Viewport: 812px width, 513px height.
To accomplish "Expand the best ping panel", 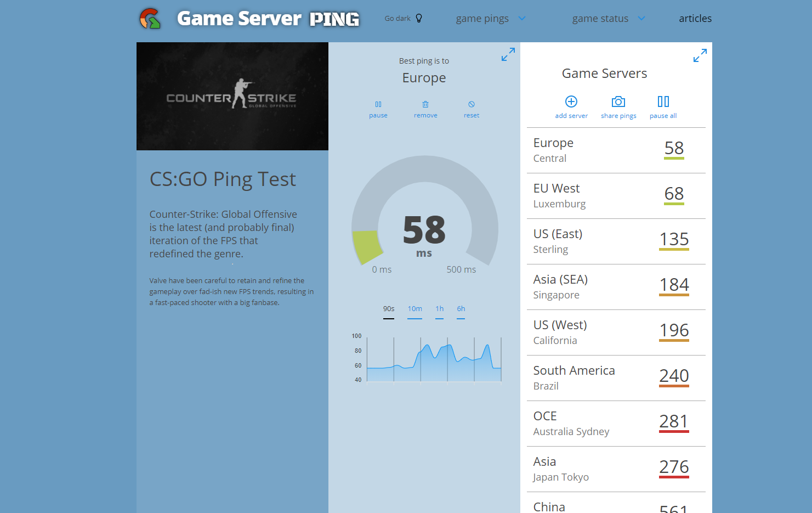I will pos(508,54).
